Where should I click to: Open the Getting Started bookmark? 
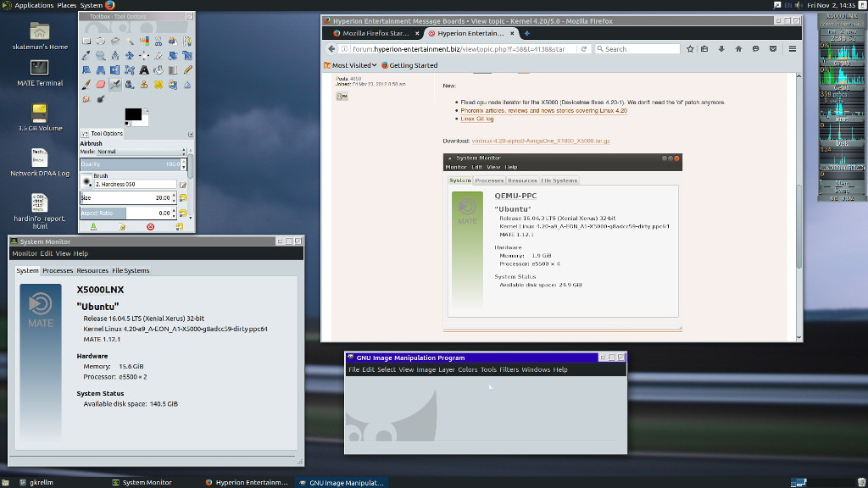pyautogui.click(x=409, y=65)
